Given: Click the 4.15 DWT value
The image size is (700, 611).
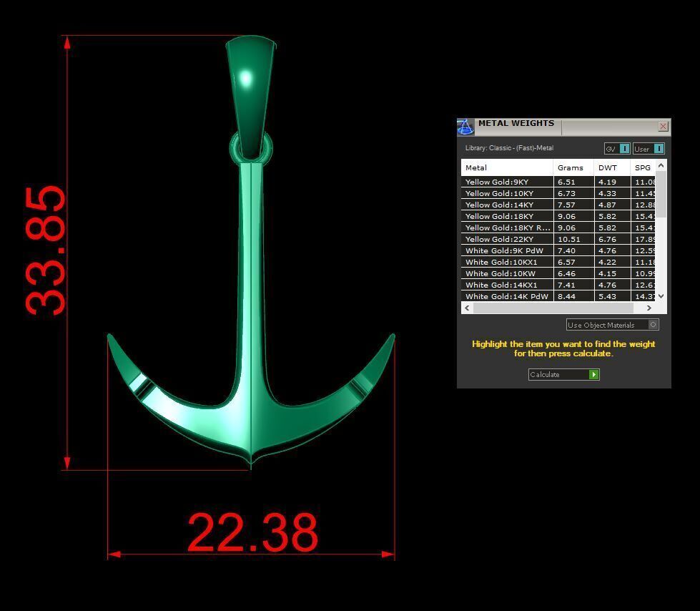Looking at the screenshot, I should click(x=607, y=273).
